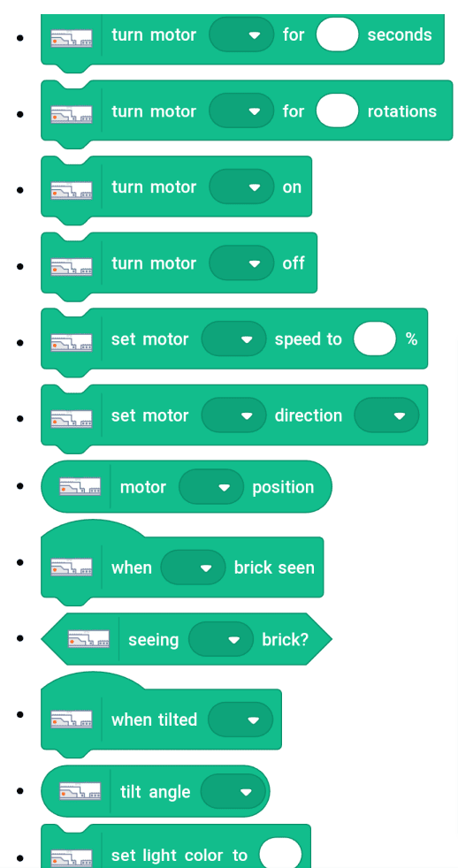This screenshot has width=458, height=868.
Task: Open the 'tilt angle' direction dropdown
Action: point(233,792)
